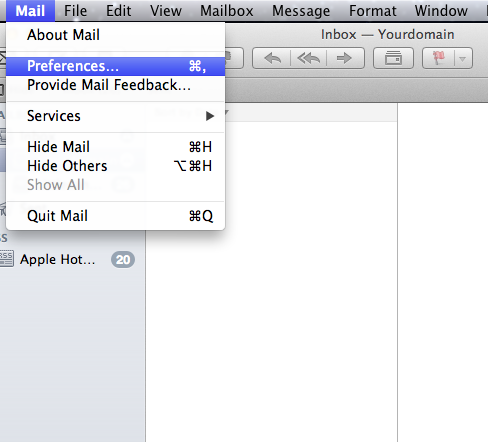Select Preferences… in Mail menu

click(x=115, y=66)
